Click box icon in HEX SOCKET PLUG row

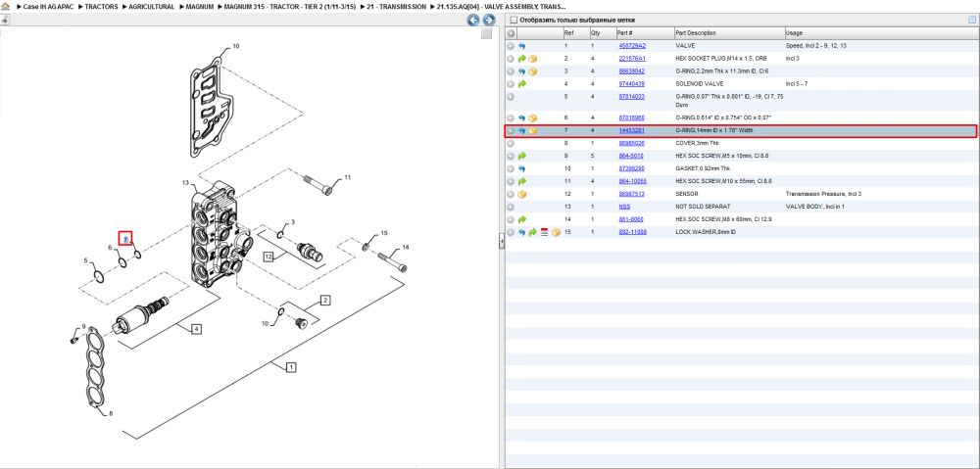pos(532,59)
